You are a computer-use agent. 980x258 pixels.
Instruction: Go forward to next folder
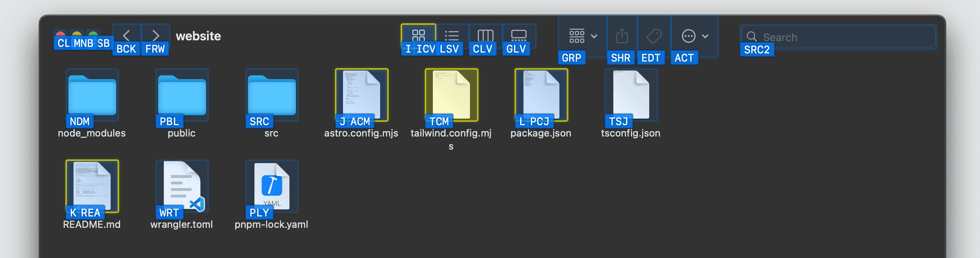[156, 35]
